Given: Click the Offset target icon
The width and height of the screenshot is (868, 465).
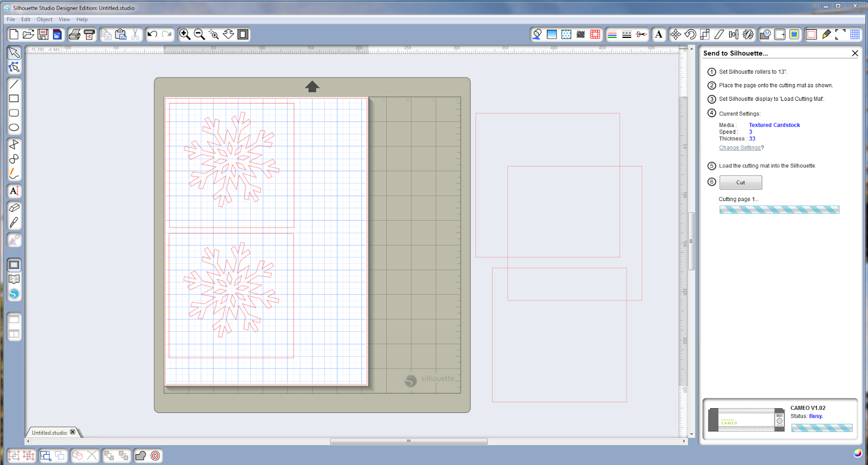Looking at the screenshot, I should point(155,456).
